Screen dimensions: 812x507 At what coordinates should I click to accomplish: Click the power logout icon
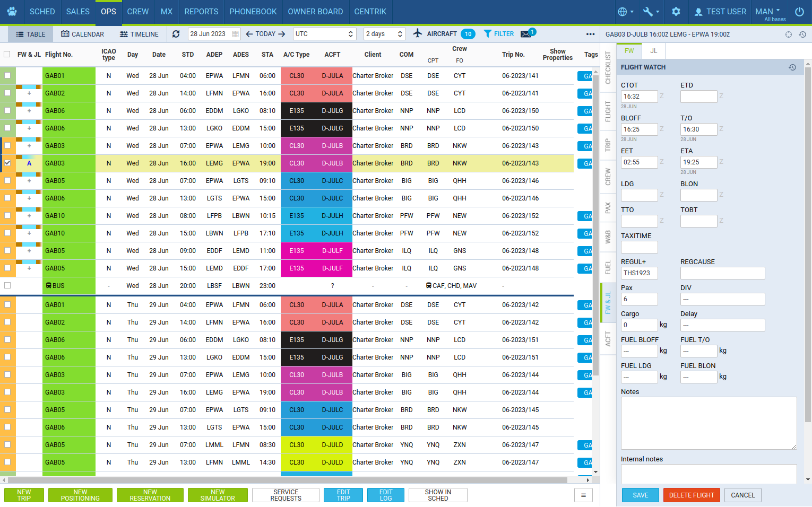[799, 12]
